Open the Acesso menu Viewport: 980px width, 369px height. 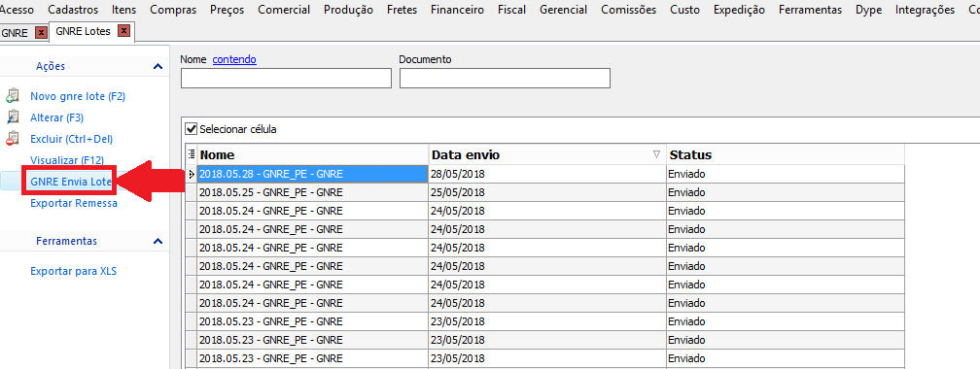coord(17,10)
